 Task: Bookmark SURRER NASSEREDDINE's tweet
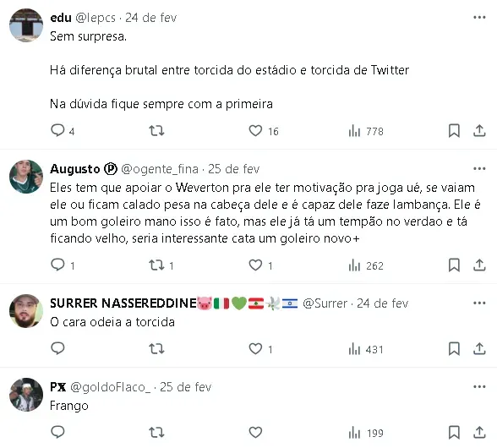454,349
